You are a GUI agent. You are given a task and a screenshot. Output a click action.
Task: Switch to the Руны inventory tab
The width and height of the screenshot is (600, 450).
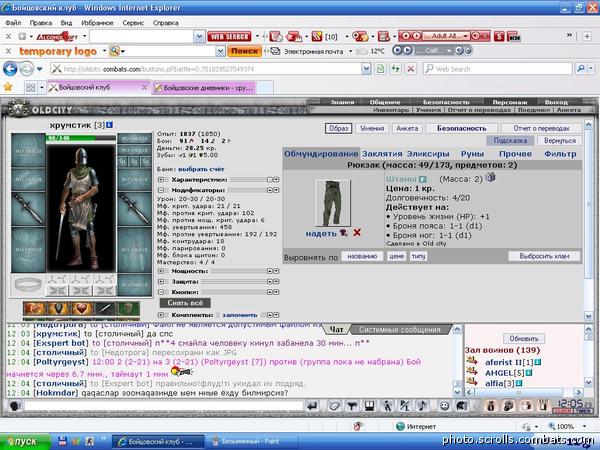(472, 154)
